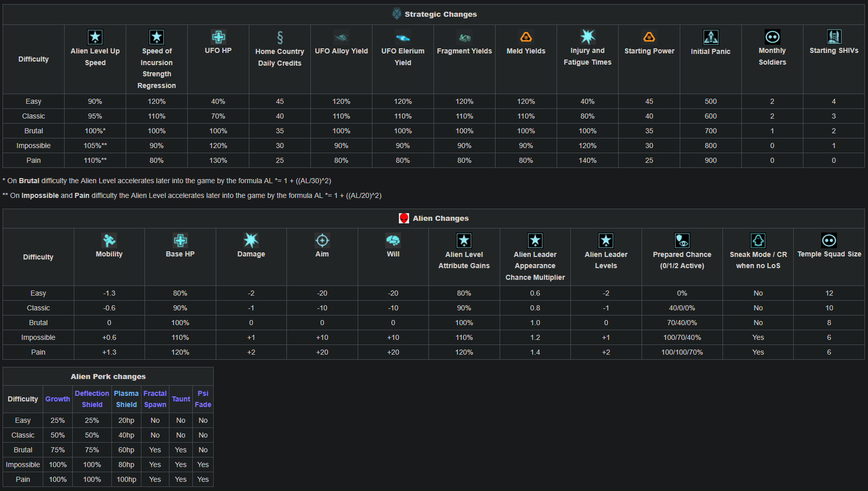Click the alien Will brain icon
The width and height of the screenshot is (868, 491).
click(393, 240)
